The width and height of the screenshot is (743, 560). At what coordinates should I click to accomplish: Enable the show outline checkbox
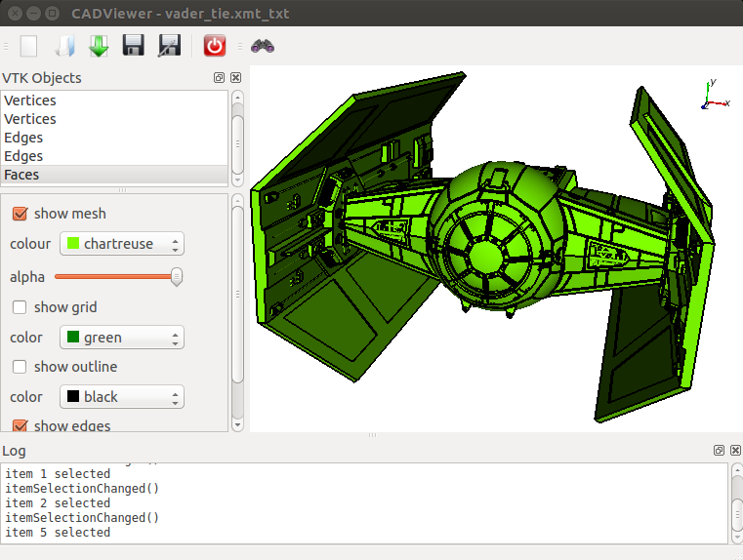[x=20, y=367]
